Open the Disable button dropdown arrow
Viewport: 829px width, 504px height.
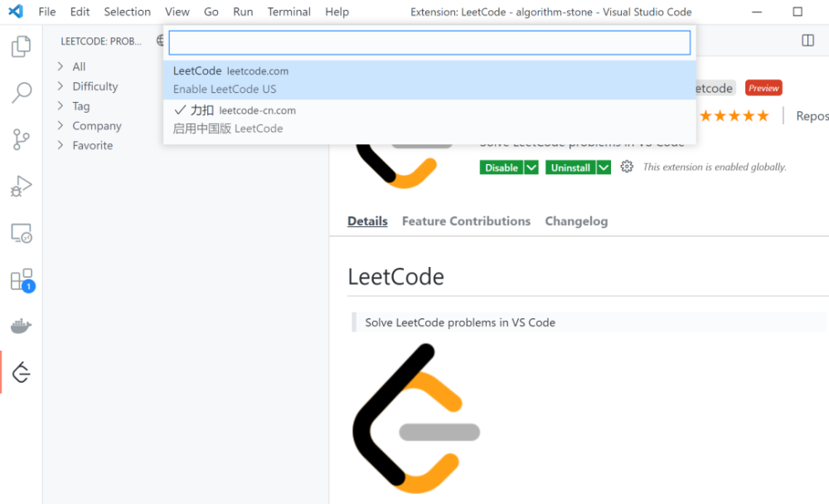[x=531, y=167]
